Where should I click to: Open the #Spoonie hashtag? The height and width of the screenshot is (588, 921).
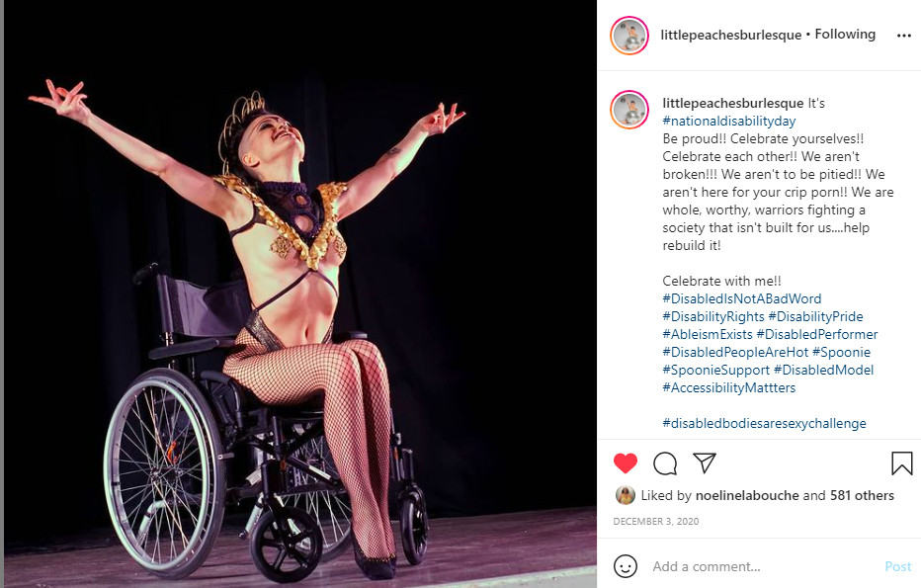click(841, 353)
